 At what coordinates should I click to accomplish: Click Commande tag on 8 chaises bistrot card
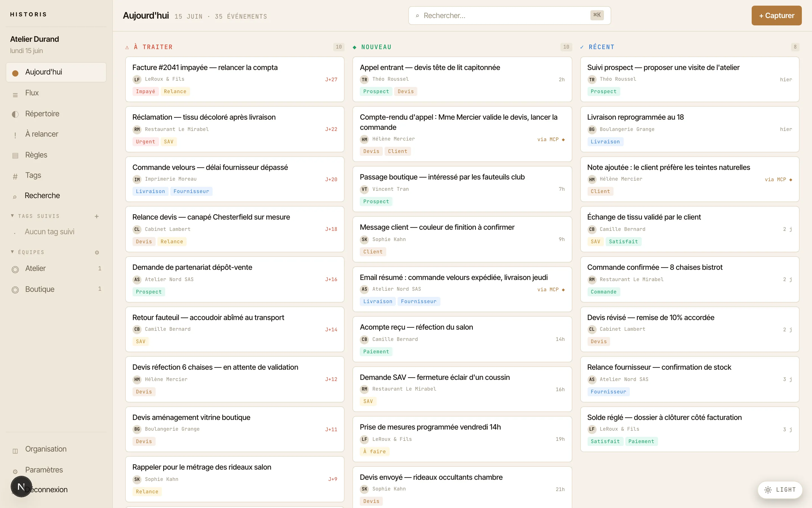coord(604,292)
